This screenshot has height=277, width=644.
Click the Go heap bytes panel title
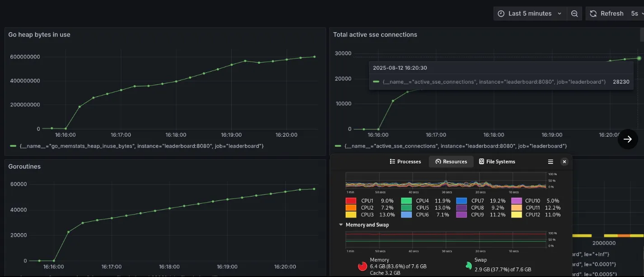[39, 34]
